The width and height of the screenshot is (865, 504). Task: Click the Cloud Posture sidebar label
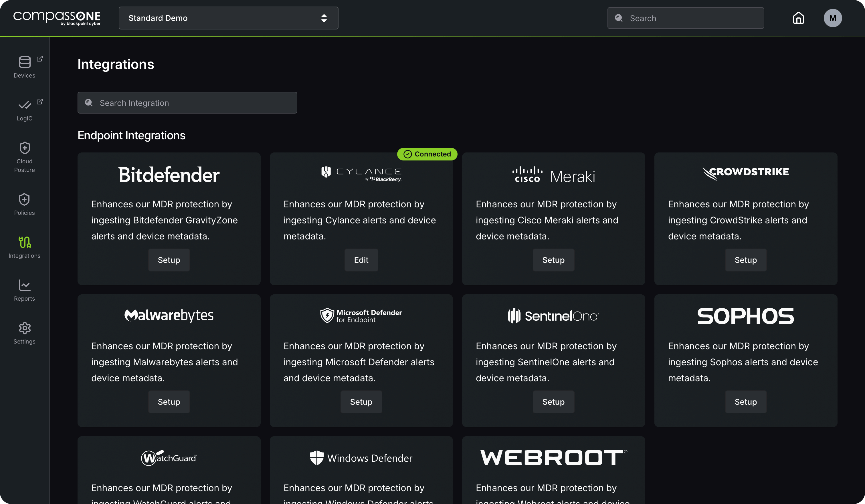(x=24, y=165)
